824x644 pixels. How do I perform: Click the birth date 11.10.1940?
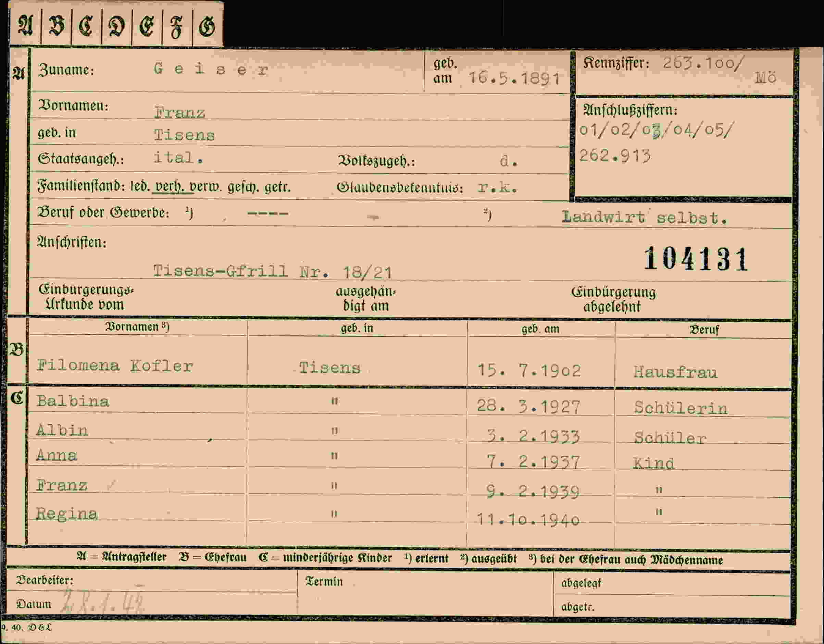528,520
